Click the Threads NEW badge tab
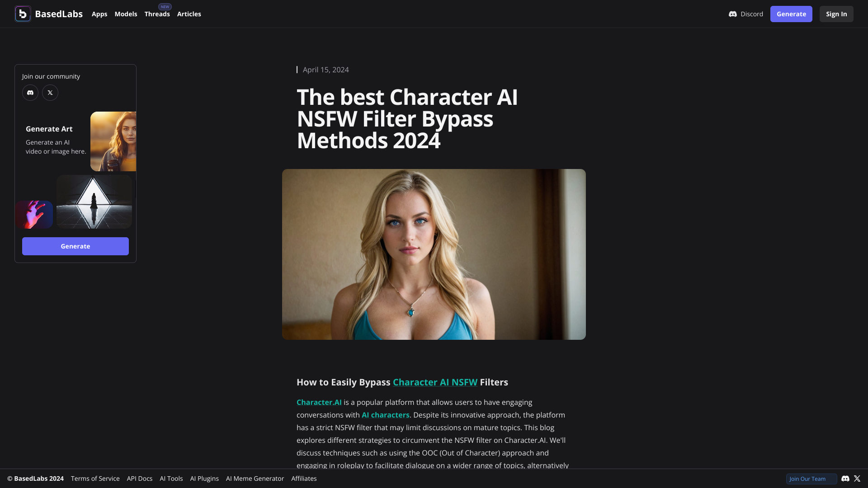This screenshot has height=488, width=868. pyautogui.click(x=157, y=14)
